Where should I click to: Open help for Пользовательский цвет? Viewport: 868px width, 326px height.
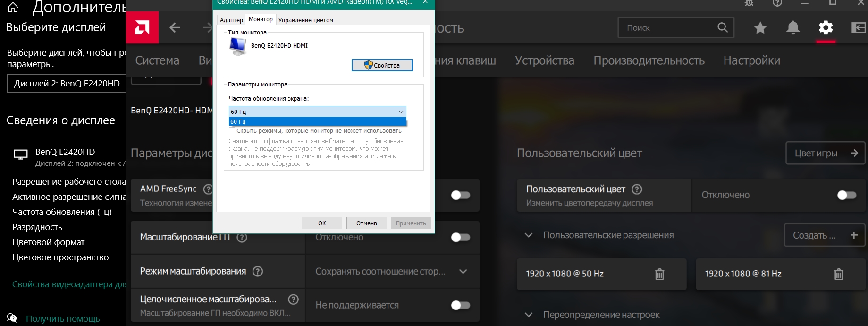637,189
